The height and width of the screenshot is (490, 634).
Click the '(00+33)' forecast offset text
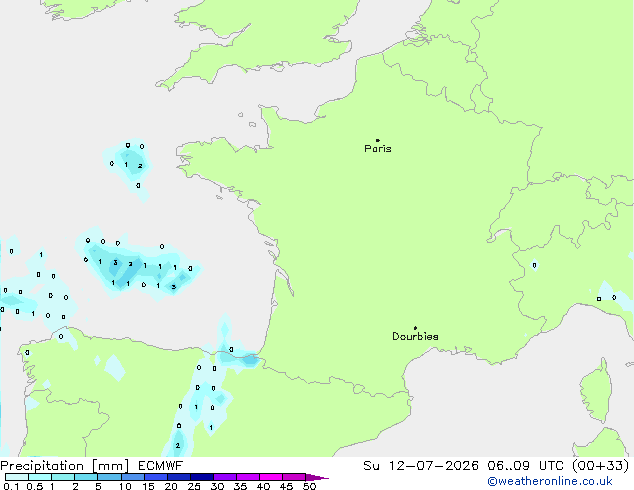click(601, 466)
